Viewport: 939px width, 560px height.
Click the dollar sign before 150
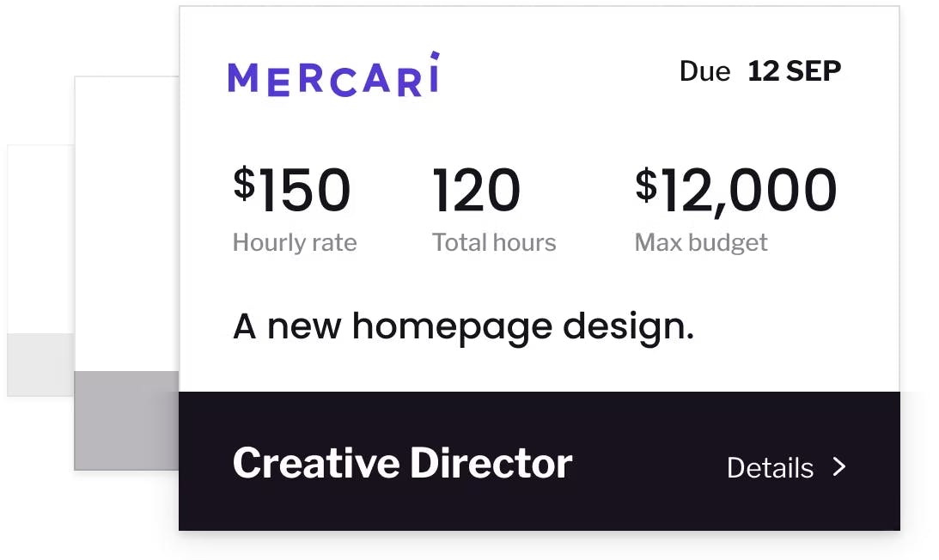pyautogui.click(x=244, y=183)
